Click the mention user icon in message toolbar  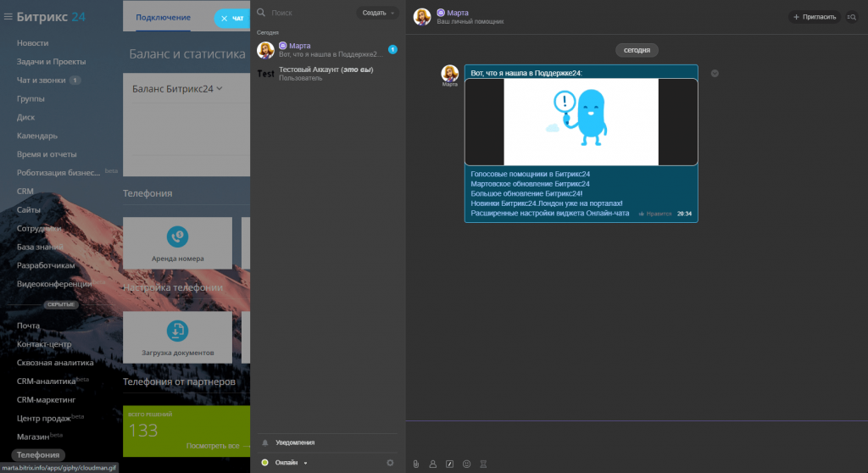click(433, 465)
